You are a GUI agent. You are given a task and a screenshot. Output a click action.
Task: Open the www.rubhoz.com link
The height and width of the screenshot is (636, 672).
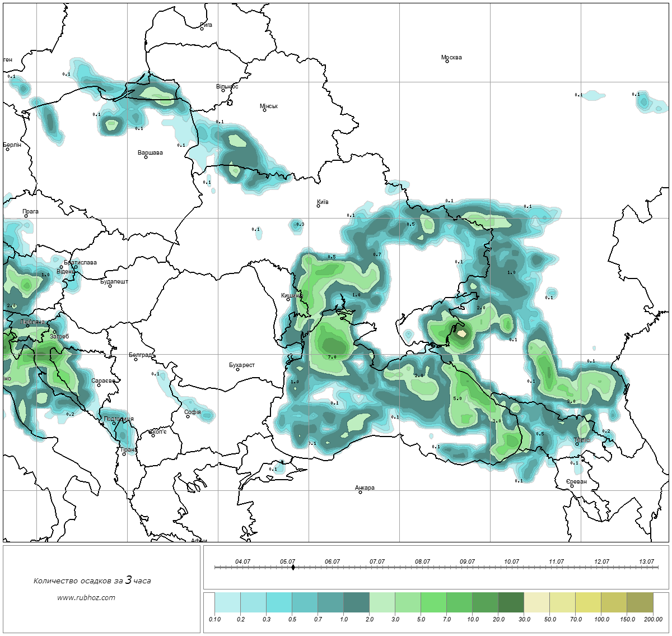[86, 597]
